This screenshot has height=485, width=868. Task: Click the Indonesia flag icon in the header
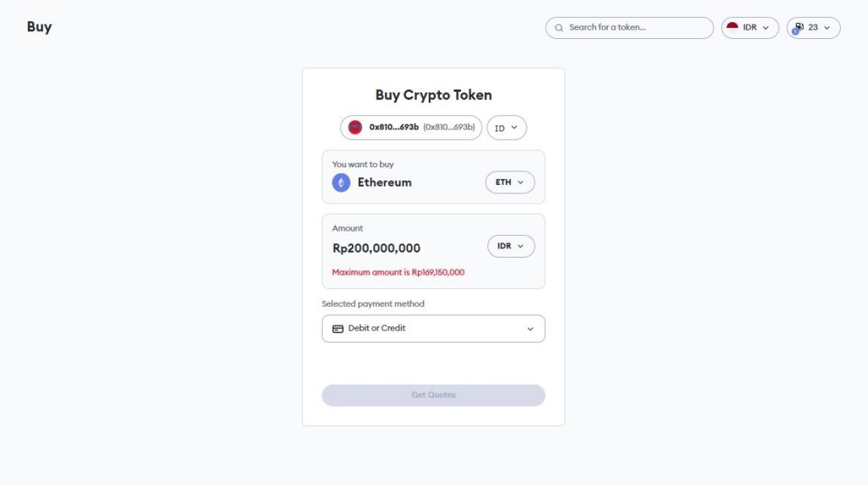pos(732,28)
